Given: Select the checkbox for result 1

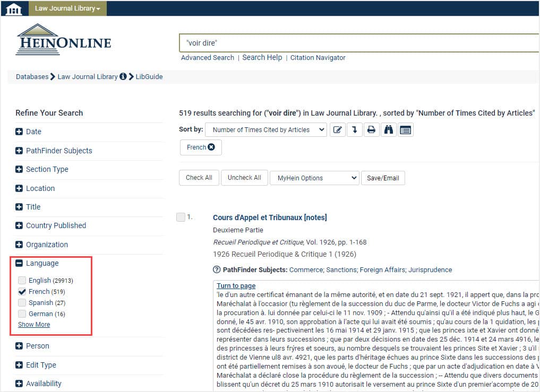Looking at the screenshot, I should (x=181, y=217).
